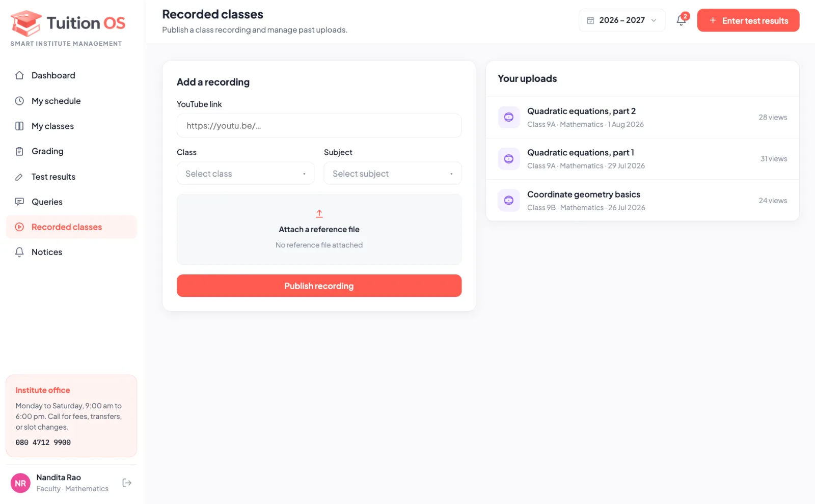This screenshot has height=504, width=815.
Task: Open notifications bell with 2 alerts
Action: [x=682, y=20]
